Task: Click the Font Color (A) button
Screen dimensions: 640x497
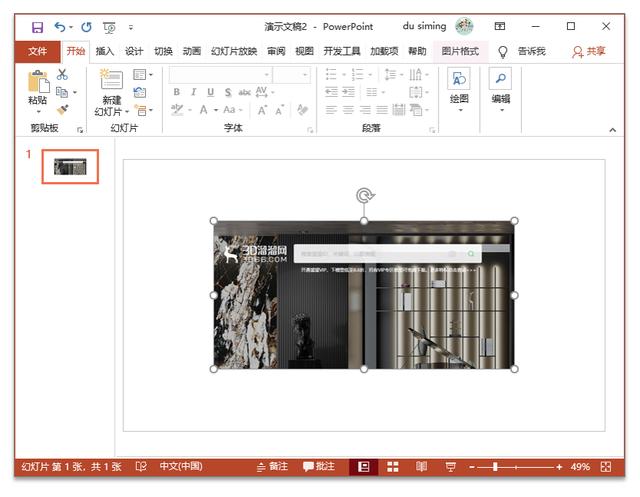Action: click(x=203, y=109)
